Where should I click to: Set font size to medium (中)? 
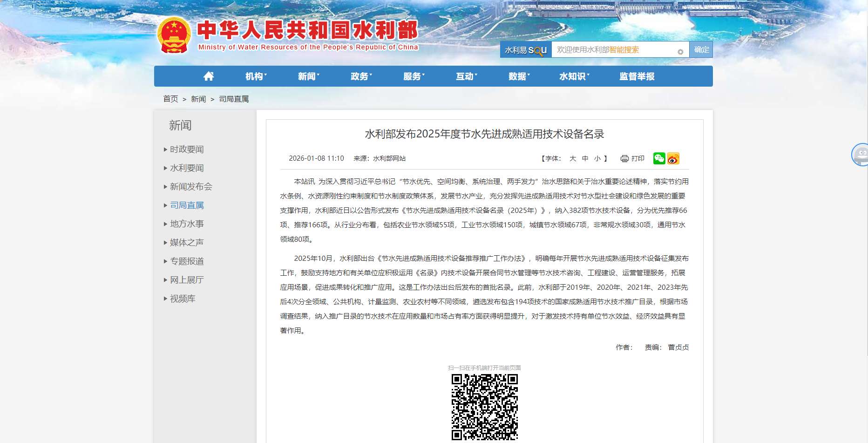pos(585,159)
